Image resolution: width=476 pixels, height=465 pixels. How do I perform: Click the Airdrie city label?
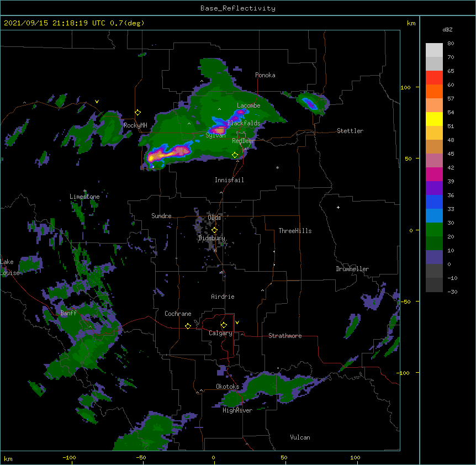pos(223,297)
